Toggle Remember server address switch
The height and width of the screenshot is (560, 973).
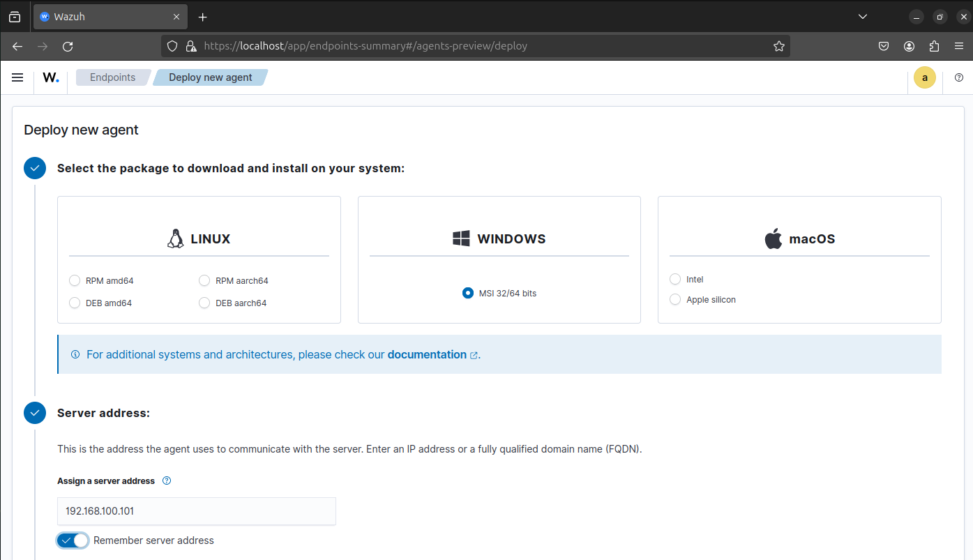73,540
